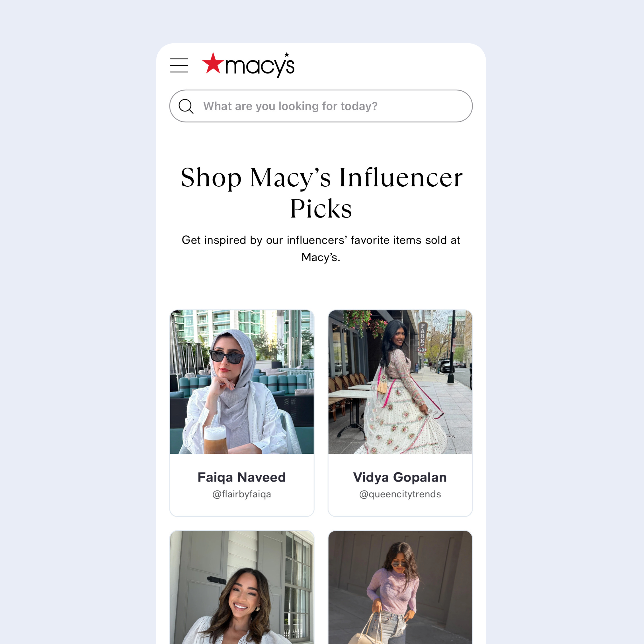Screen dimensions: 644x644
Task: Click the 'Shop Macy's Influencer Picks' heading
Action: (322, 193)
